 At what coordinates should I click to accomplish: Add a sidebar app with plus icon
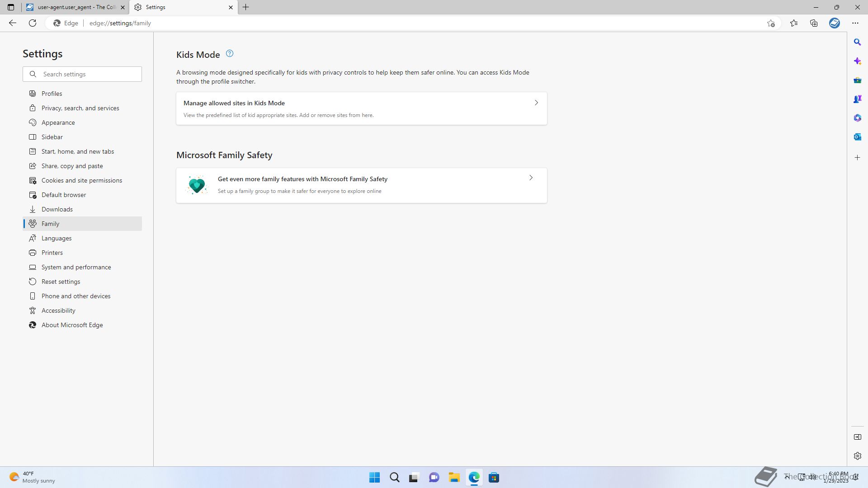coord(858,158)
